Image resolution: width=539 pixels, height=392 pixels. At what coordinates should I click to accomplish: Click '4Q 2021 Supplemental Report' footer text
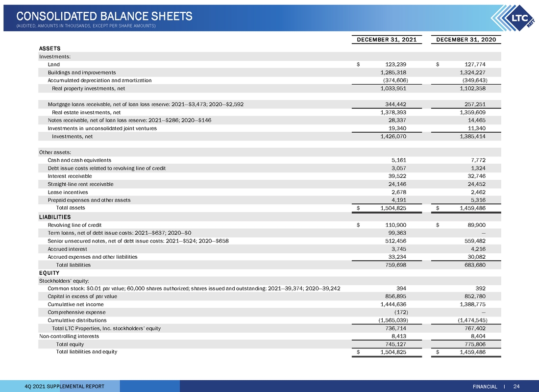coord(65,387)
